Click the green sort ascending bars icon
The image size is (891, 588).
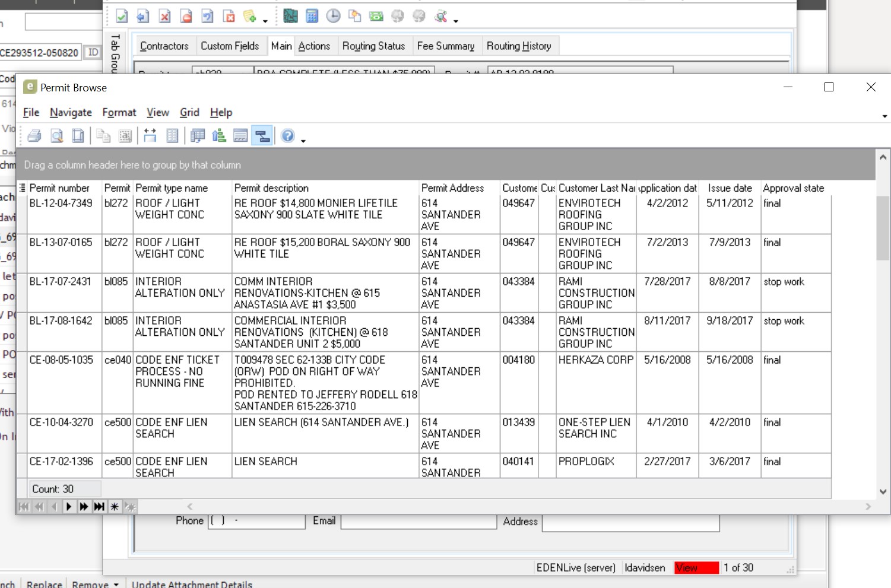click(x=219, y=136)
